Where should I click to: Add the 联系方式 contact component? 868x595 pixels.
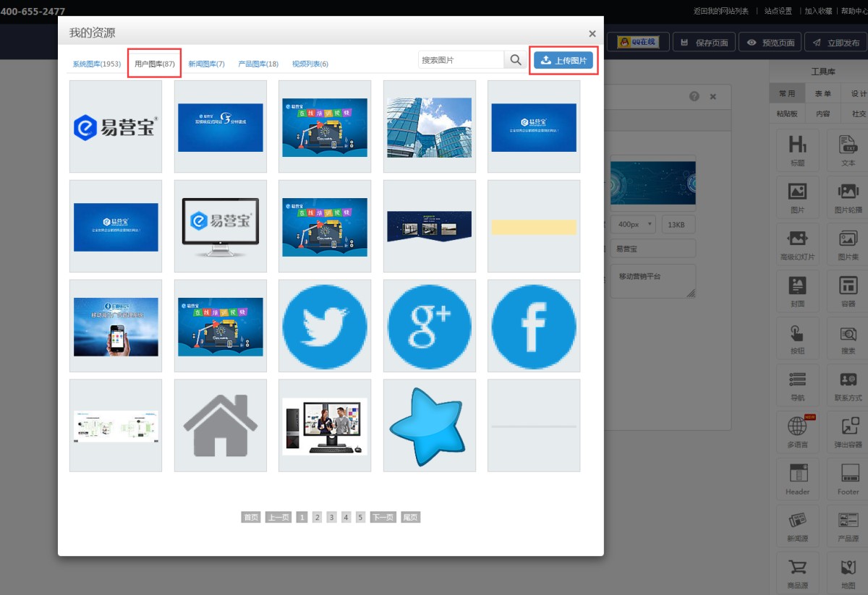848,385
